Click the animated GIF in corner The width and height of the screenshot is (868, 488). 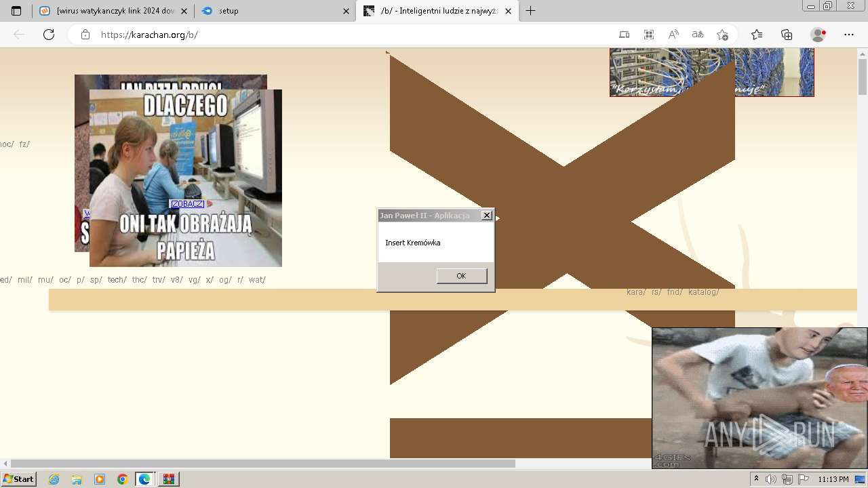(759, 398)
